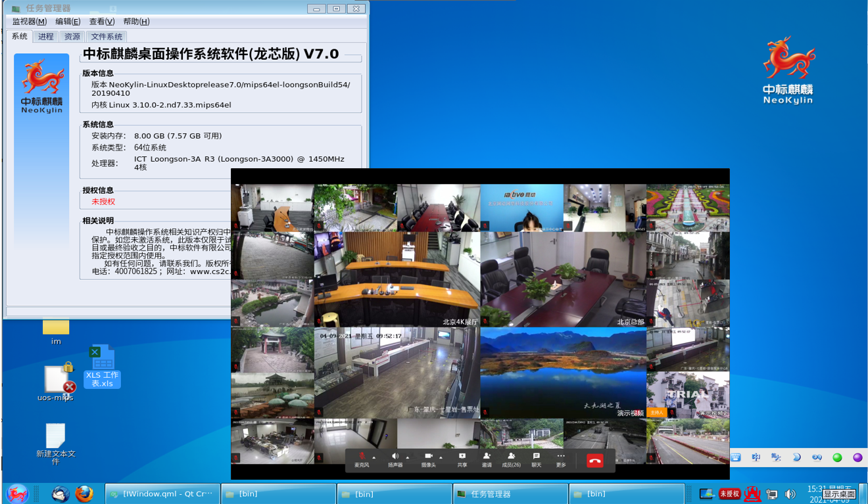
Task: Select the 北京4K展厅 video tile
Action: 397,279
